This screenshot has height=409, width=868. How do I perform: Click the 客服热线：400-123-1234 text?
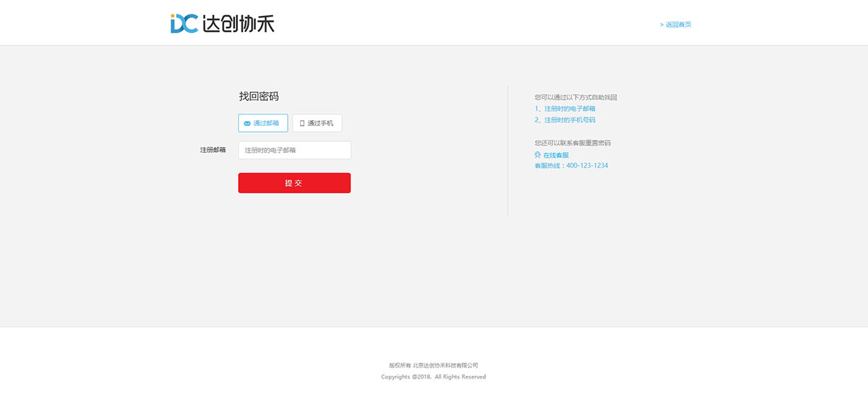point(571,166)
